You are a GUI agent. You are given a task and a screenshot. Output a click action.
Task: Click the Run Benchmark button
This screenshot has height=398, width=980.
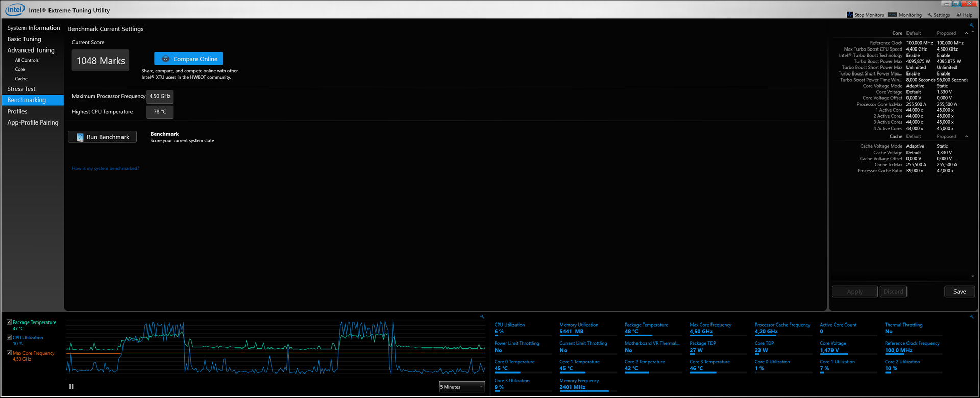coord(103,137)
